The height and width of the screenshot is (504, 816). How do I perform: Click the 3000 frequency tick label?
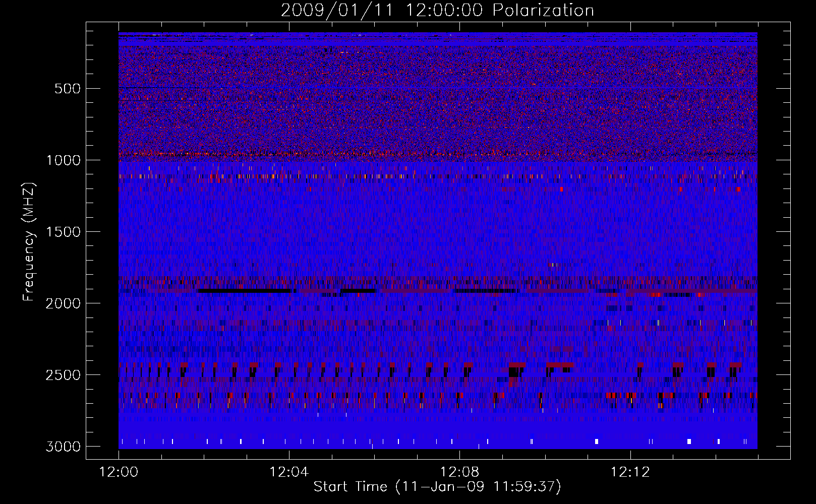pos(63,447)
